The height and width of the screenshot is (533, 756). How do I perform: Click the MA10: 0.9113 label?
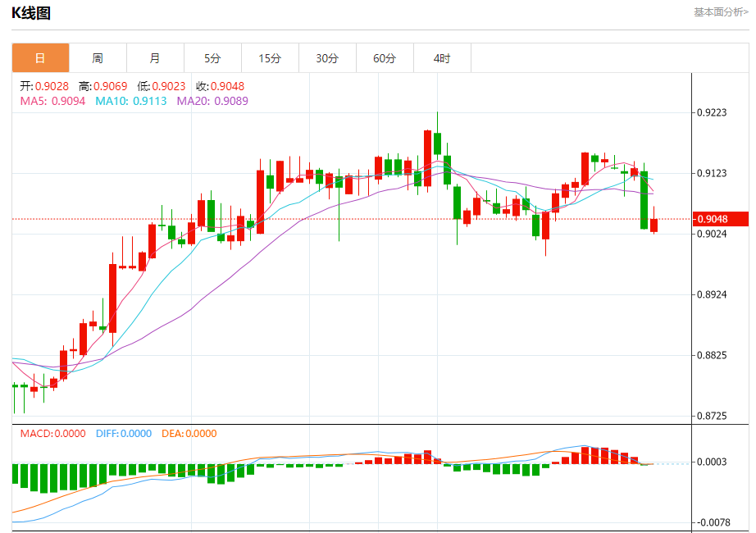tap(131, 101)
